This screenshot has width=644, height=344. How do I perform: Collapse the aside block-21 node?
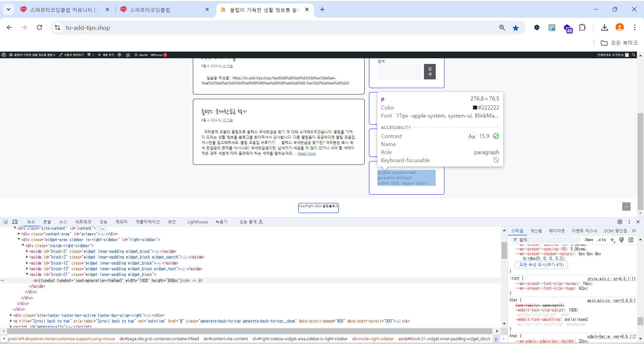[x=27, y=274]
